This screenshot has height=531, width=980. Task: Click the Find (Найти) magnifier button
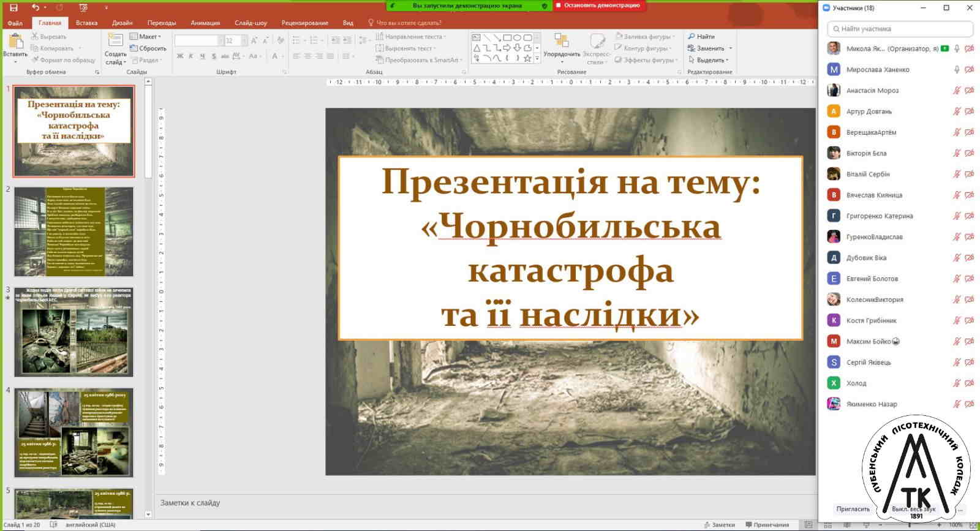click(x=701, y=37)
